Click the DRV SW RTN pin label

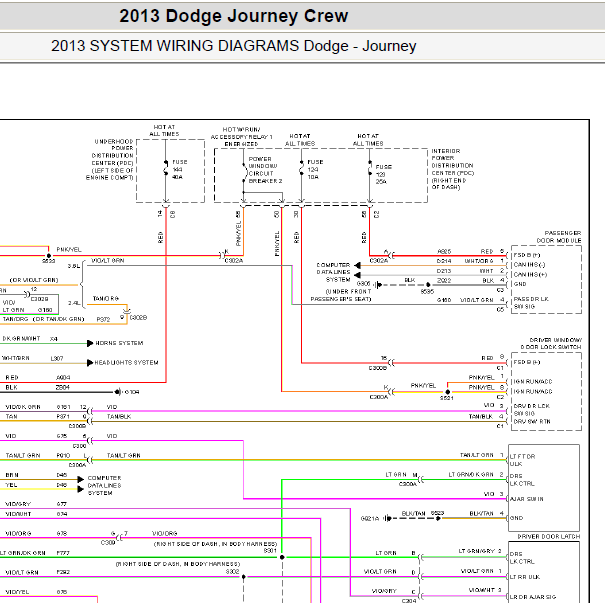coord(532,421)
